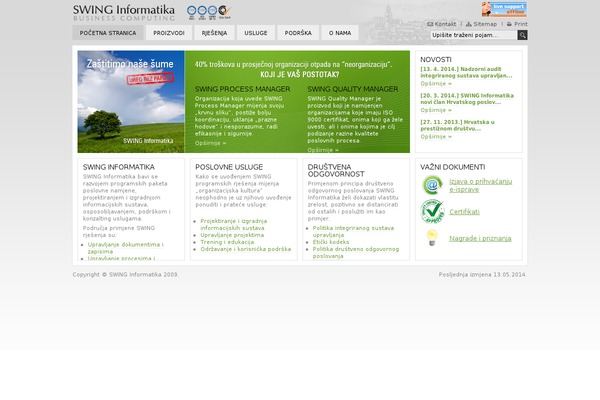Click the 'Trening i edukacija' link

[227, 242]
